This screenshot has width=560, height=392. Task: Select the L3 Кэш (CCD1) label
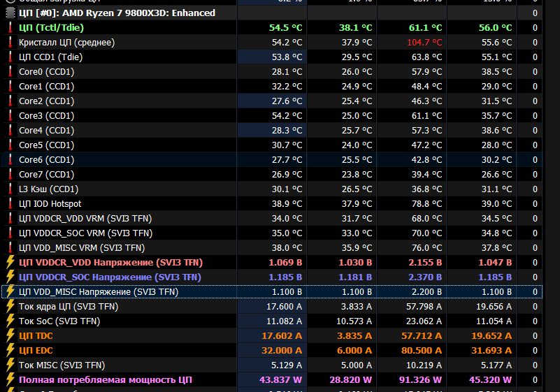(48, 189)
